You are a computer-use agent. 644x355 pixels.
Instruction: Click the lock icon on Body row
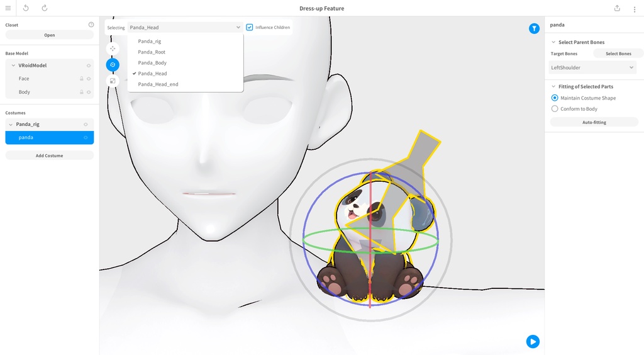81,92
